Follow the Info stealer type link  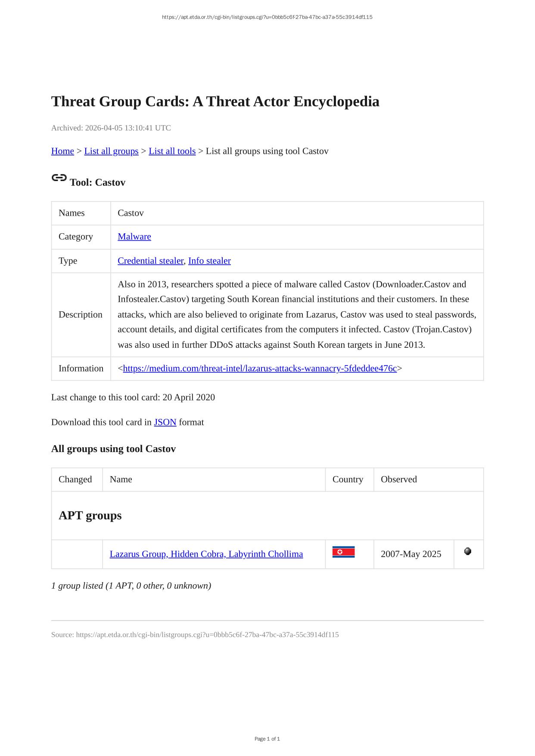point(209,261)
